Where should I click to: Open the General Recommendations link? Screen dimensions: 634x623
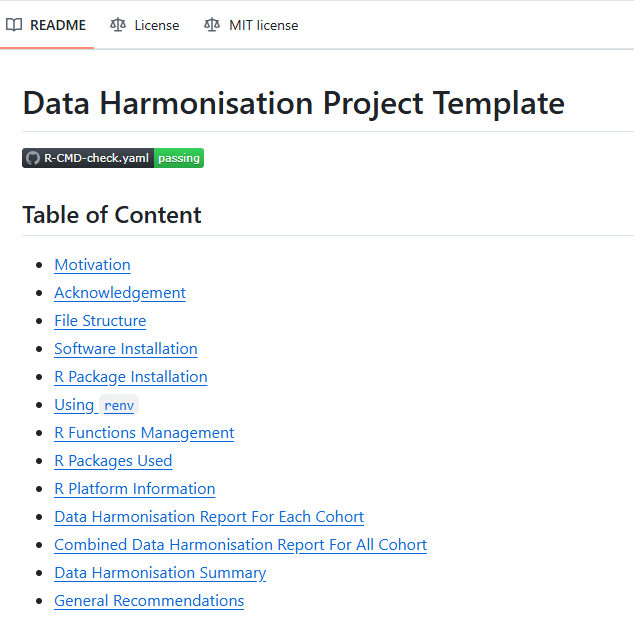point(149,601)
